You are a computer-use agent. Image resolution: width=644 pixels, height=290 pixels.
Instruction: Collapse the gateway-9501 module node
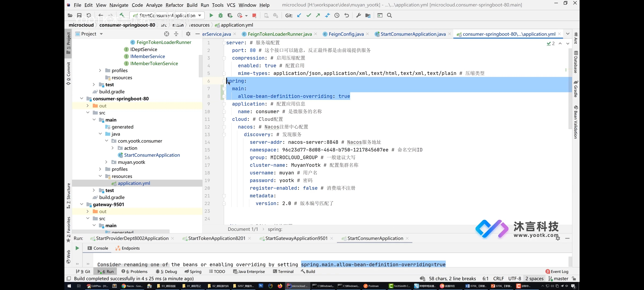click(81, 204)
